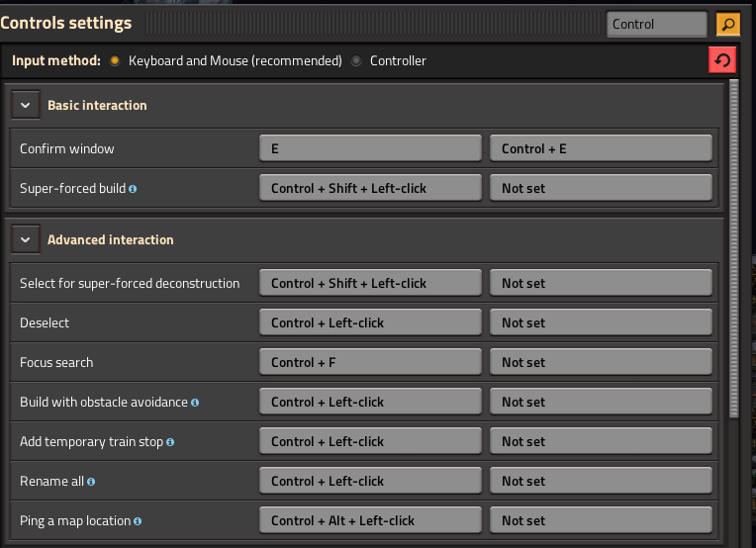Set Add temporary train stop secondary binding
This screenshot has width=756, height=548.
[601, 441]
